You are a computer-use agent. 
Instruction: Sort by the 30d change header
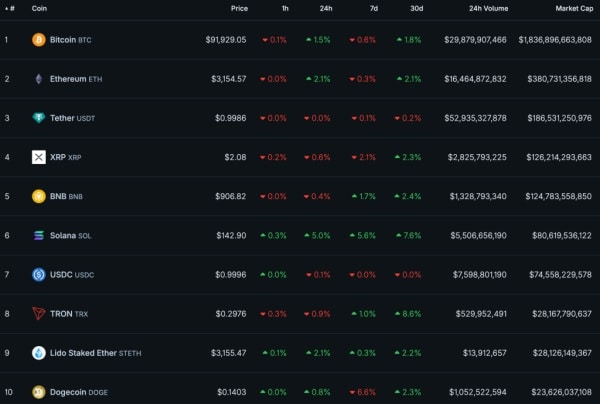coord(415,8)
